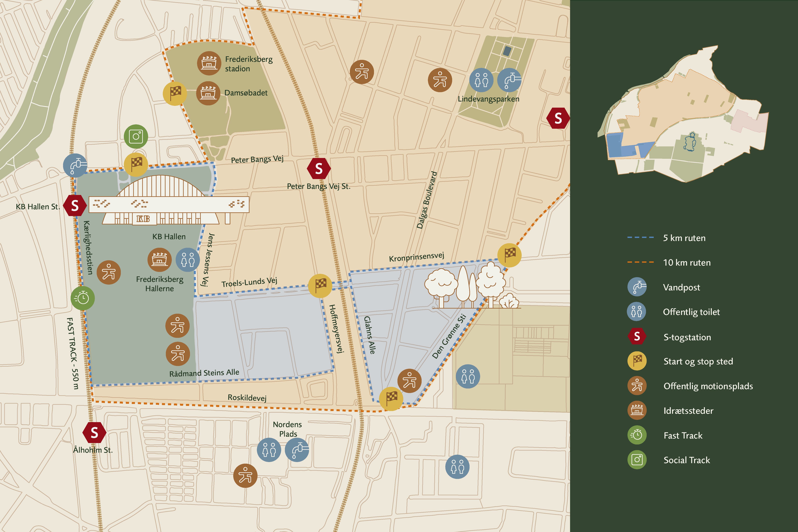The width and height of the screenshot is (798, 532).
Task: Click the "Kronprinsensvej" street label
Action: (x=416, y=257)
